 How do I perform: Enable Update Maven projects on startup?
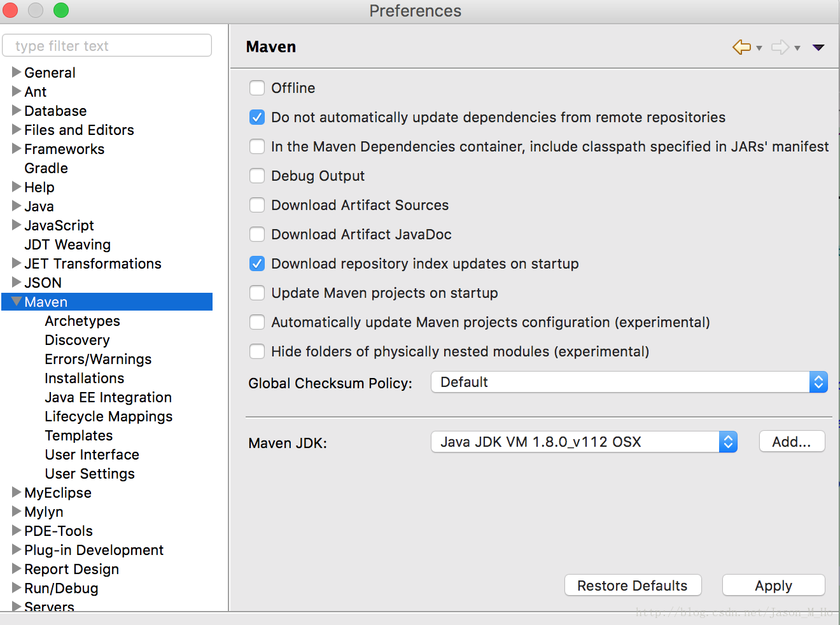257,293
